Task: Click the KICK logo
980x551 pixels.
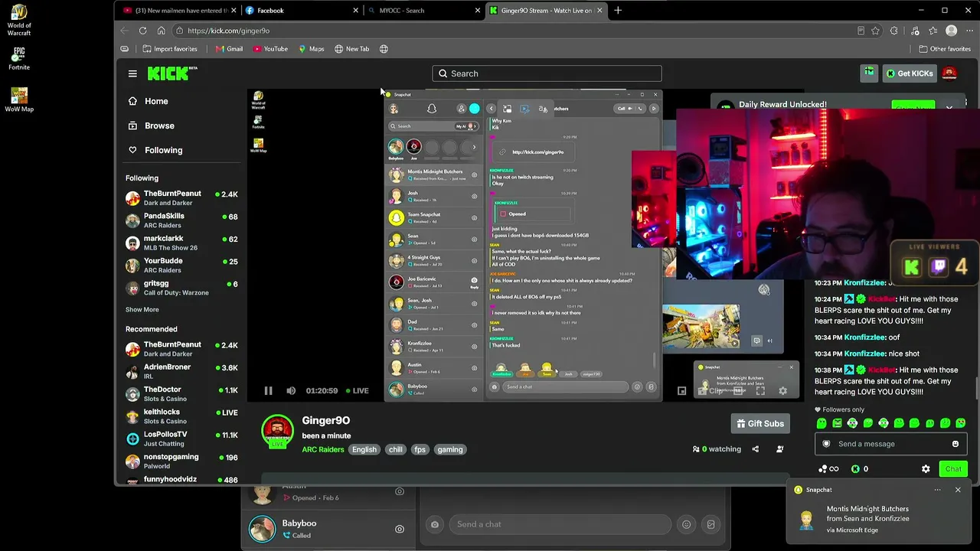Action: (x=171, y=73)
